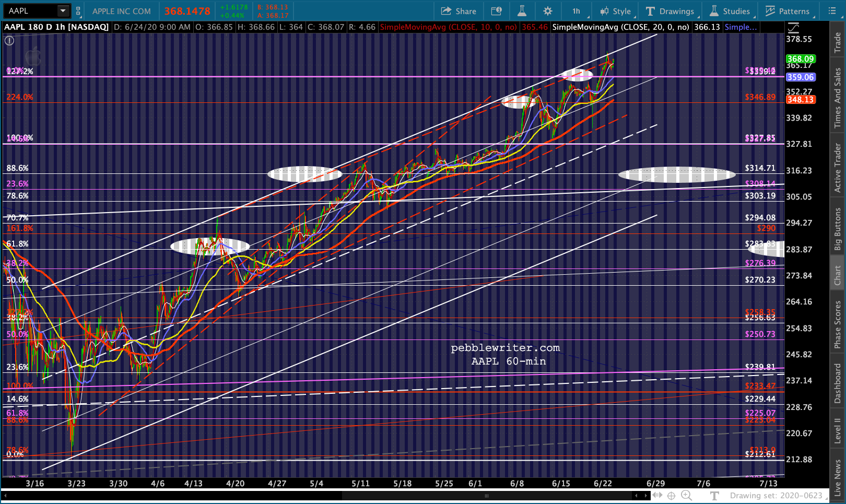Image resolution: width=846 pixels, height=504 pixels.
Task: Click the +0.44% percent change value
Action: pyautogui.click(x=232, y=15)
